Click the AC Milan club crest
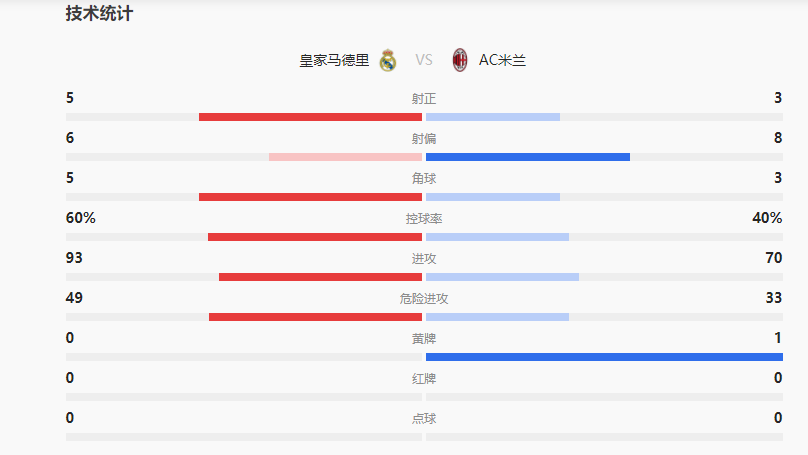 pyautogui.click(x=460, y=60)
